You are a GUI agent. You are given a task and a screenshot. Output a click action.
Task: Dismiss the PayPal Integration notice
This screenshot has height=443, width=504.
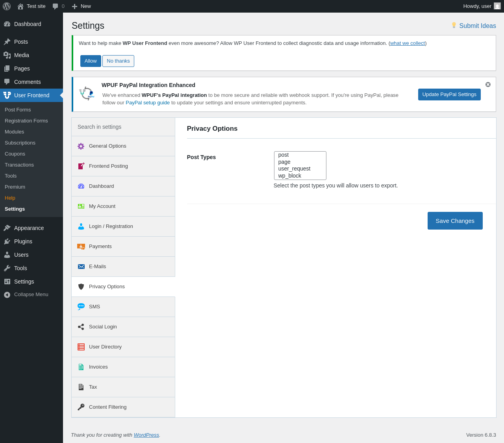click(488, 85)
